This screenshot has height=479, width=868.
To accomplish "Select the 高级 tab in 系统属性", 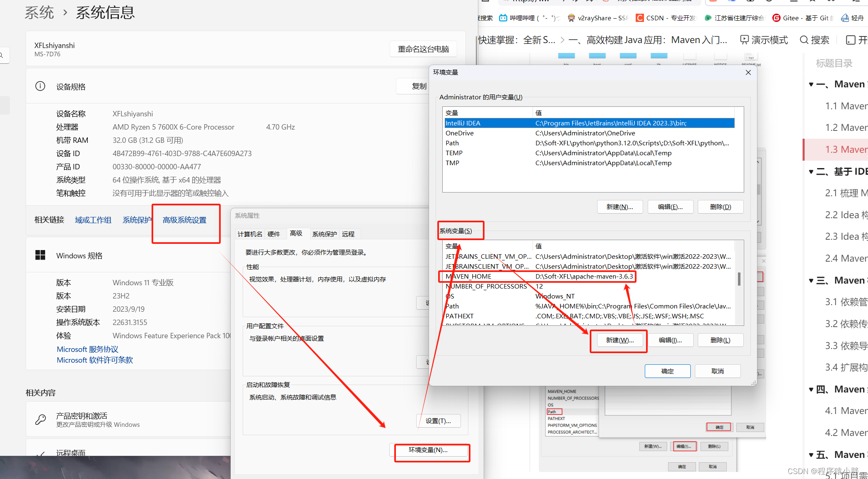I will click(x=296, y=233).
